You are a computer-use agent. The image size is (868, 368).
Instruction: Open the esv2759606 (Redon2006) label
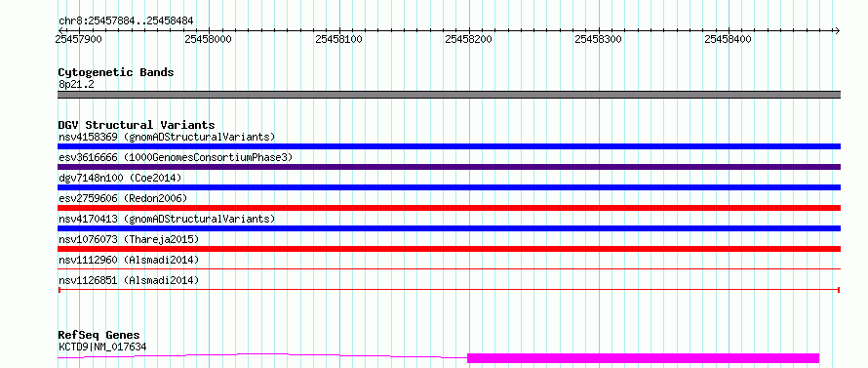pos(123,198)
